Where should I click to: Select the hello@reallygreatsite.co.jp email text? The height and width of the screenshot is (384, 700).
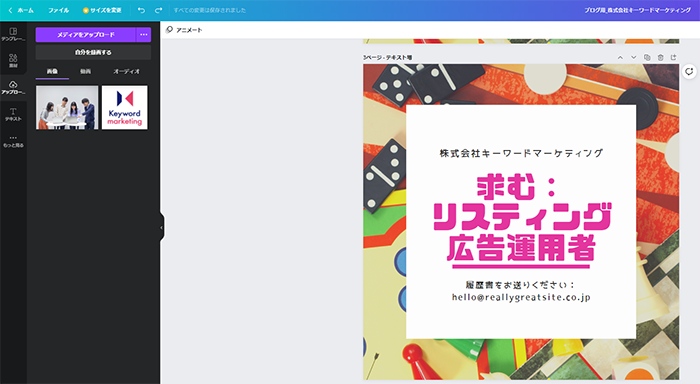521,297
